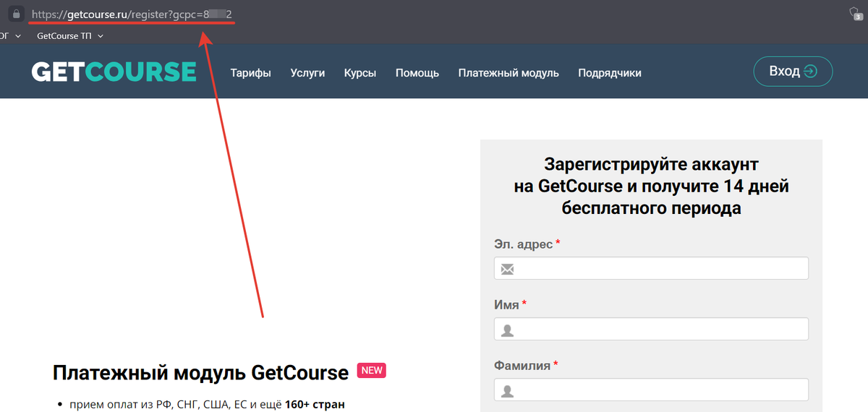Click the URL in the address bar

click(132, 14)
